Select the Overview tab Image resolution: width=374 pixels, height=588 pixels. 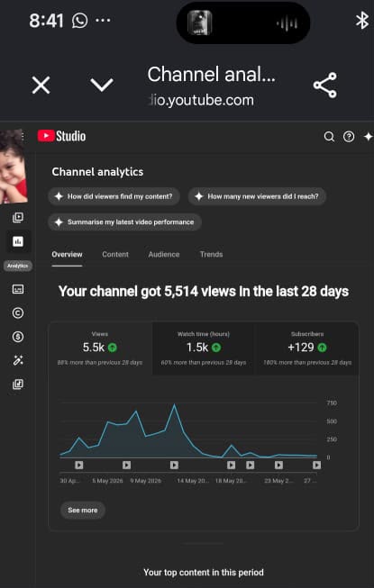point(67,254)
